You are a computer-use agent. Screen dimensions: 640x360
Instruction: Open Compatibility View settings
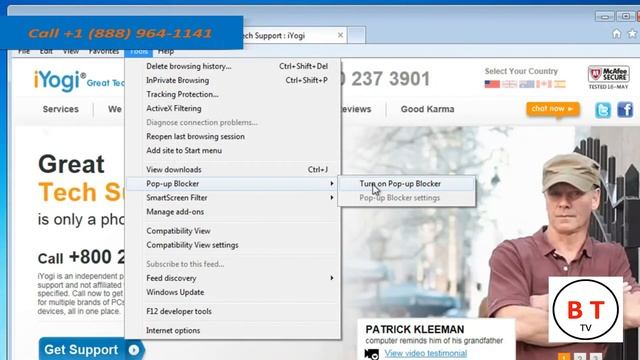pyautogui.click(x=233, y=245)
